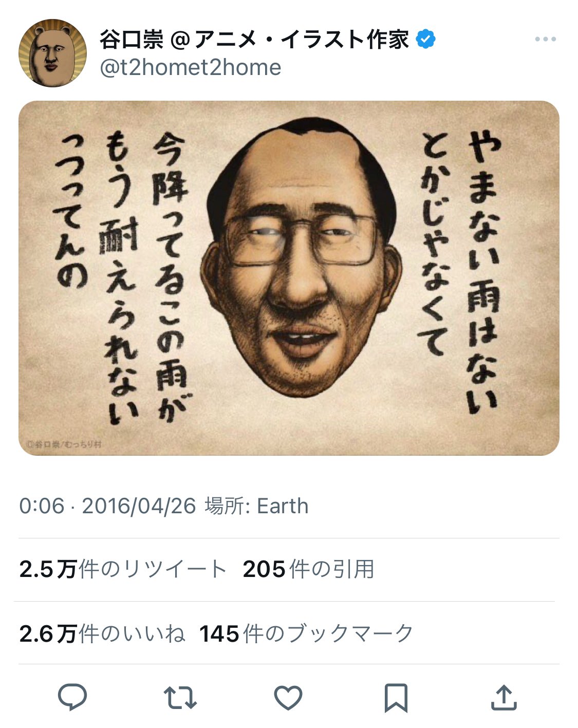Open the display name 谷口崇
Screen dimensions: 578x728
pos(131,39)
